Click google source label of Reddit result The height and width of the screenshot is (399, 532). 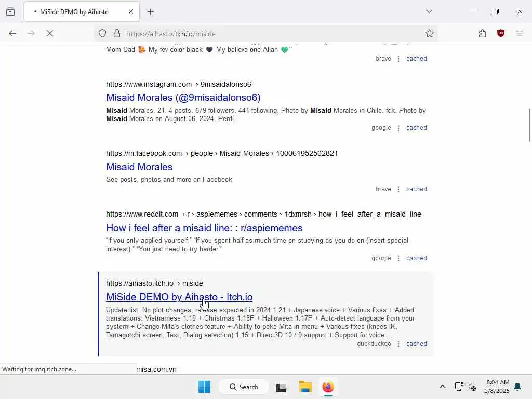pyautogui.click(x=381, y=258)
